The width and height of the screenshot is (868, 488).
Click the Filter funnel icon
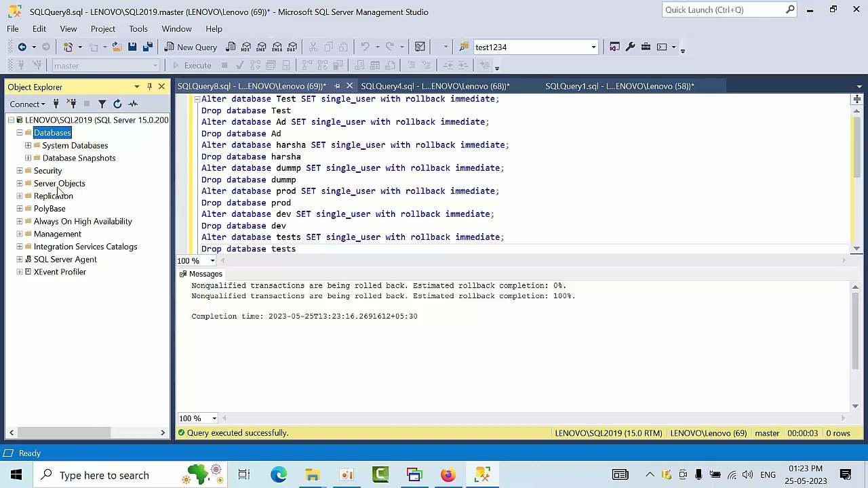click(102, 104)
